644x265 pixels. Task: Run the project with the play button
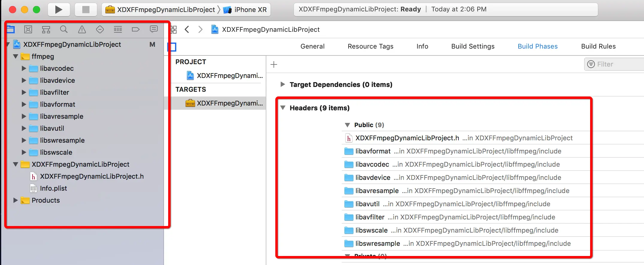pos(59,10)
